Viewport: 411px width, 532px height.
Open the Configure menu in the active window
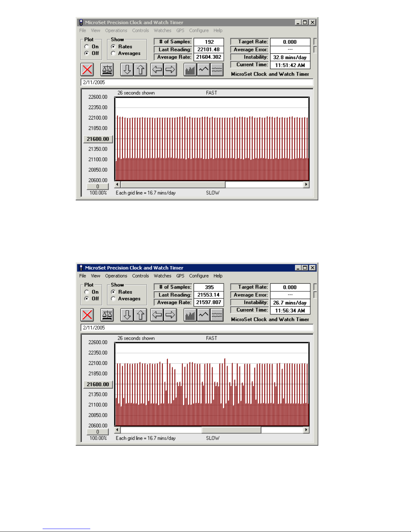click(199, 276)
